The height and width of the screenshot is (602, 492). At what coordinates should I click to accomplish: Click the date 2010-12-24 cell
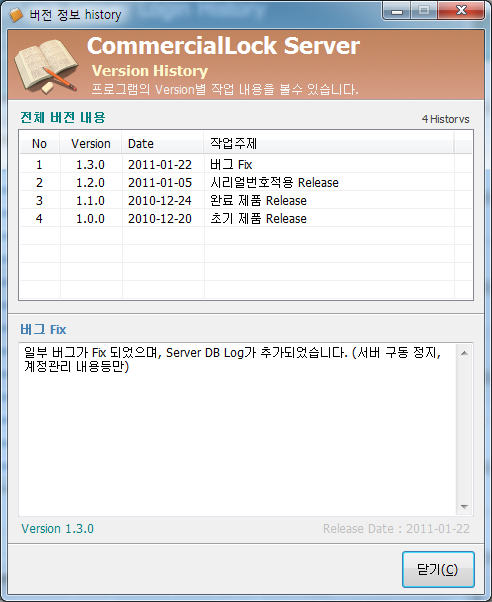tap(160, 201)
